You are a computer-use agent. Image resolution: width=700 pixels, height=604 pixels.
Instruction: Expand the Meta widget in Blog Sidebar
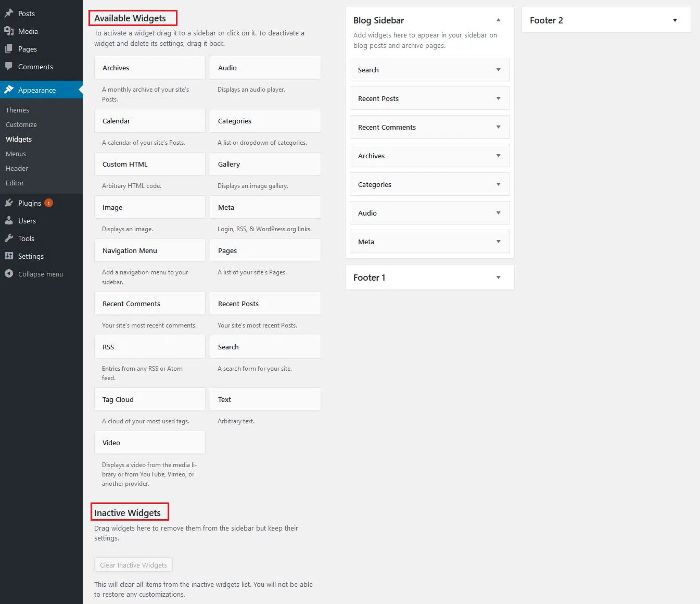pos(498,241)
